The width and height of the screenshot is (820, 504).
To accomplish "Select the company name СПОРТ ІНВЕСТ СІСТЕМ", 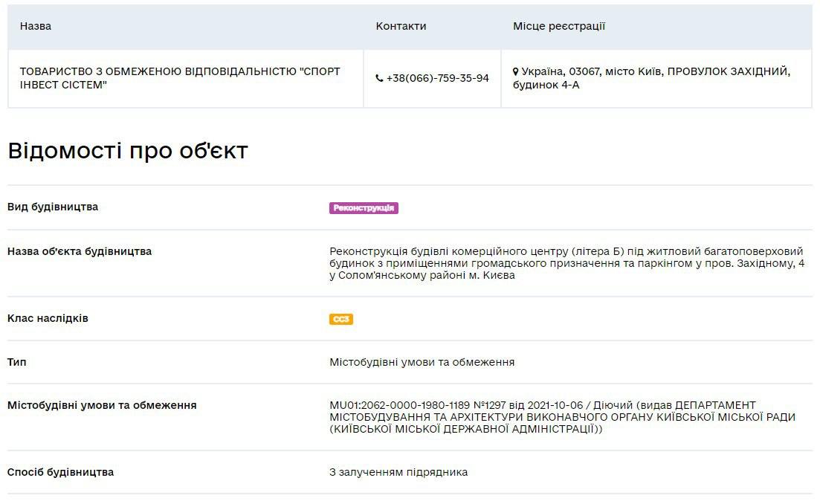I will [179, 78].
